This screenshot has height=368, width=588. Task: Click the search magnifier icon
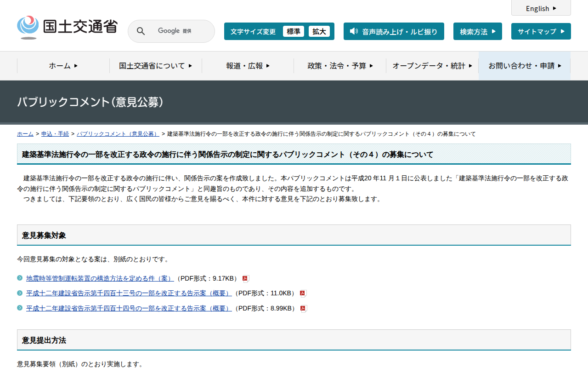tap(141, 31)
